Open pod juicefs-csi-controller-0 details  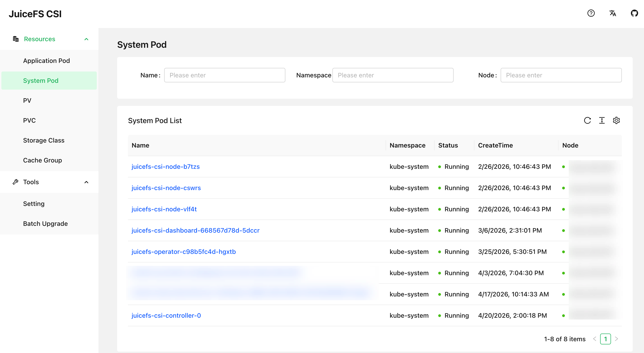[166, 315]
